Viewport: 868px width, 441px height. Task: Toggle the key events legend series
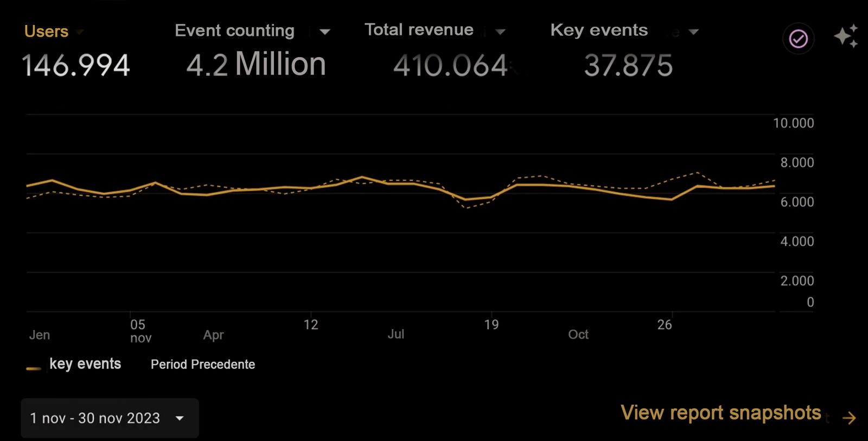coord(85,364)
